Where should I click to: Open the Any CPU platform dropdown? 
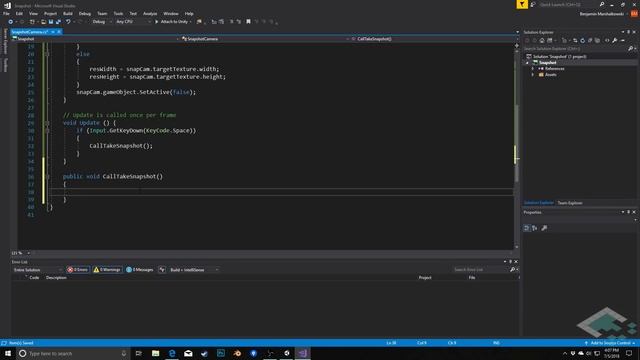133,22
